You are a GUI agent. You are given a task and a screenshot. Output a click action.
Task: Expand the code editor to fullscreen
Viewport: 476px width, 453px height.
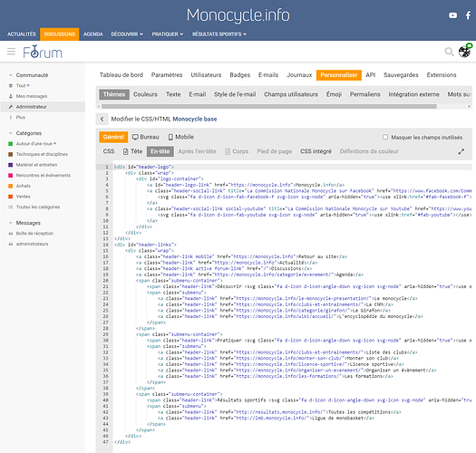461,151
